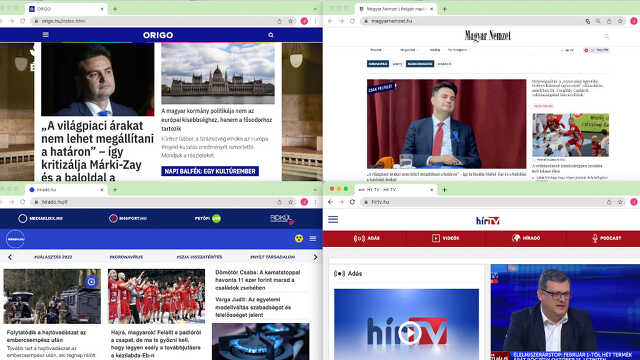
Task: Click the Origo search magnifier icon
Action: pyautogui.click(x=271, y=35)
